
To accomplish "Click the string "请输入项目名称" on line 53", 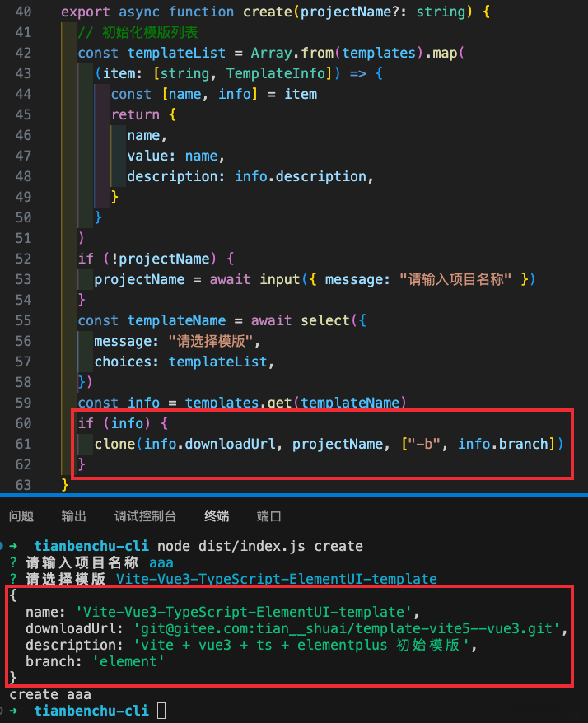I will coord(455,279).
